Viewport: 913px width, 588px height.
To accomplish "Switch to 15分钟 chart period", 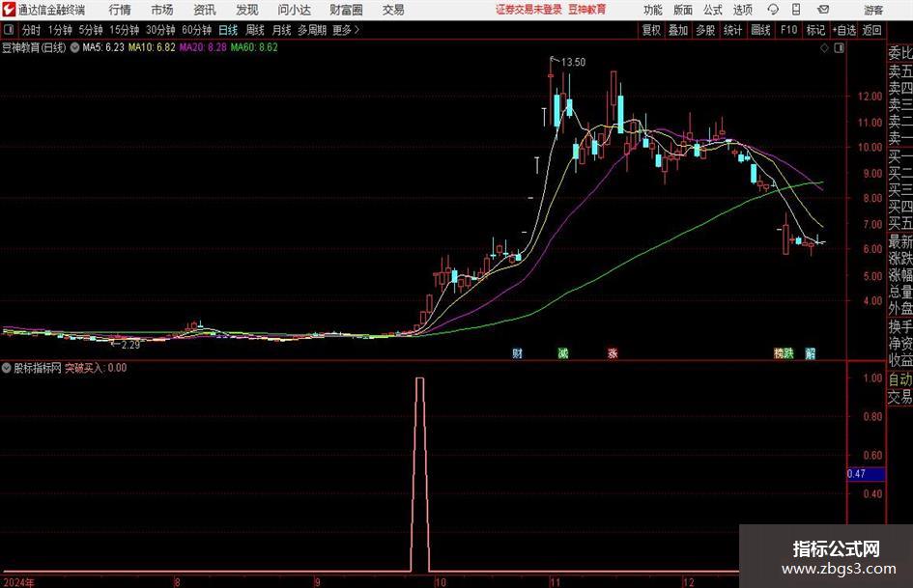I will click(124, 30).
